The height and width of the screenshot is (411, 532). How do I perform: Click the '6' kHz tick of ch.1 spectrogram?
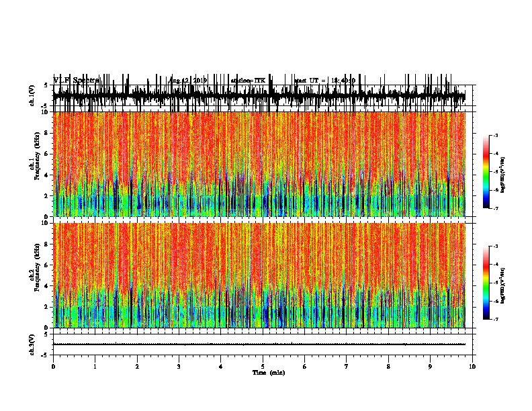click(x=46, y=154)
